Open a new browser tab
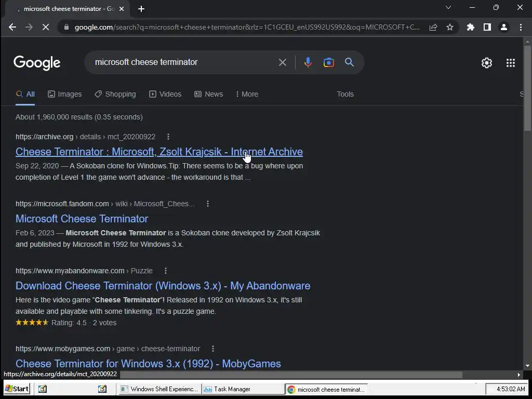This screenshot has width=532, height=399. (x=141, y=9)
